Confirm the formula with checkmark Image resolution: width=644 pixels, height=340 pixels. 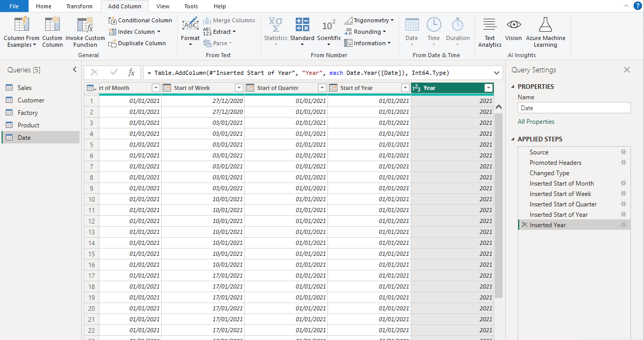click(x=114, y=73)
